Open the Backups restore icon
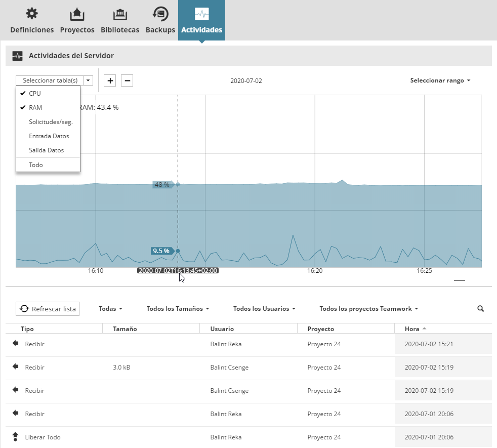Screen dimensions: 497x448 click(x=160, y=14)
